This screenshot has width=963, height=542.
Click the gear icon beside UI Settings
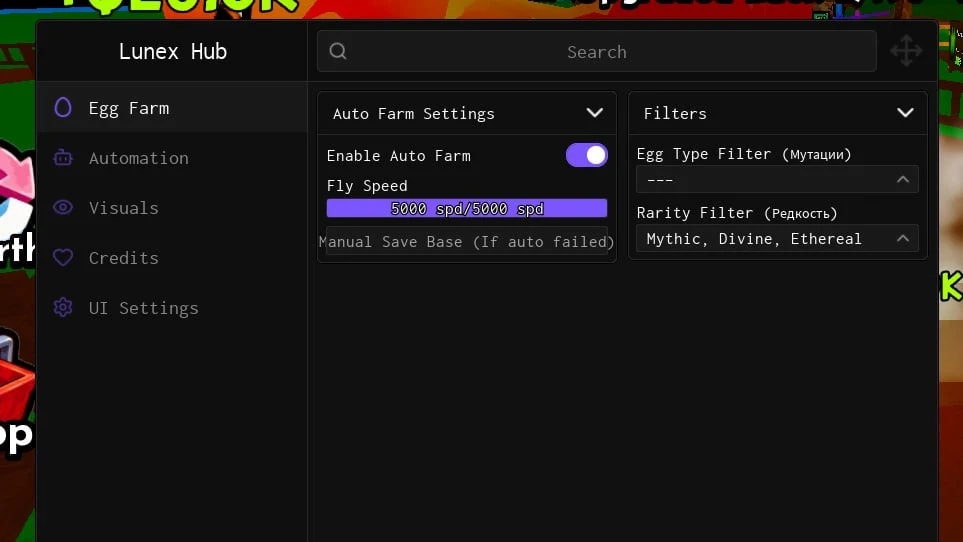coord(63,307)
